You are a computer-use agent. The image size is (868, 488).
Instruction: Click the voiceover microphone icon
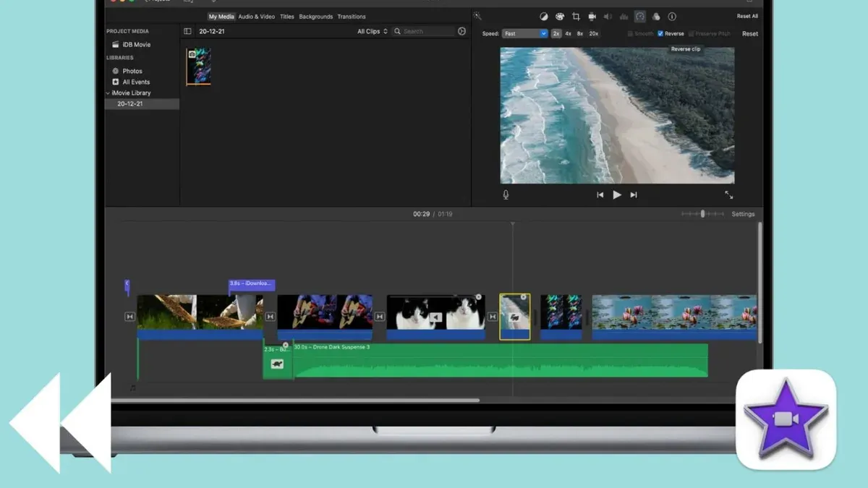(x=506, y=194)
